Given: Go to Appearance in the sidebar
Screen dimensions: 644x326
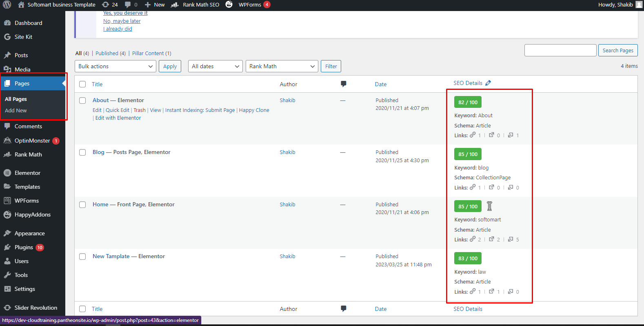Looking at the screenshot, I should coord(29,234).
